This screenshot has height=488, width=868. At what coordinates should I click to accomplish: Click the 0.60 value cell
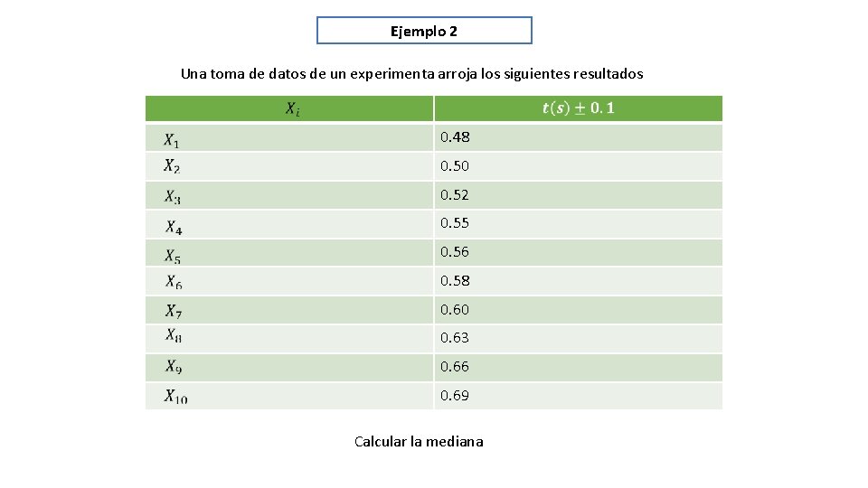pos(455,310)
